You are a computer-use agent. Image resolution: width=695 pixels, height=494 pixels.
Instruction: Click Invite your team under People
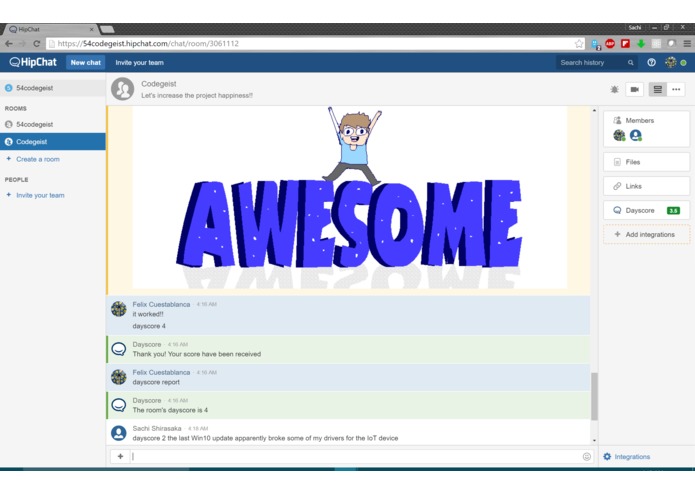point(40,195)
